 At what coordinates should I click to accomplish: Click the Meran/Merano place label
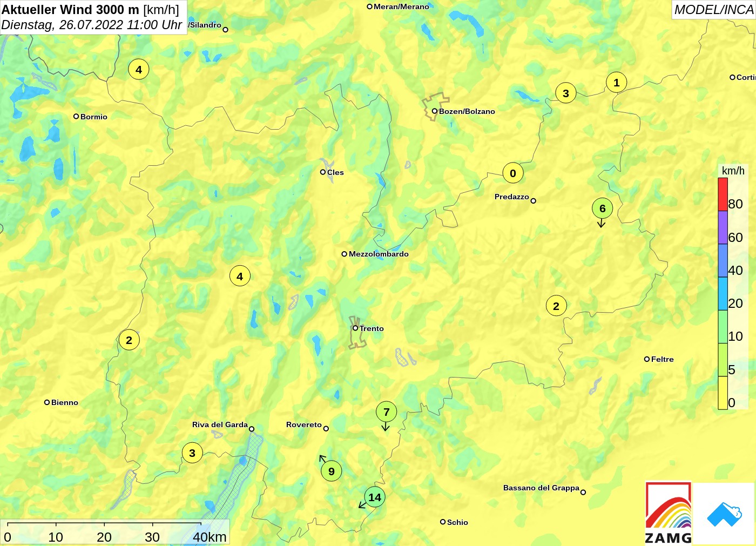coord(401,6)
